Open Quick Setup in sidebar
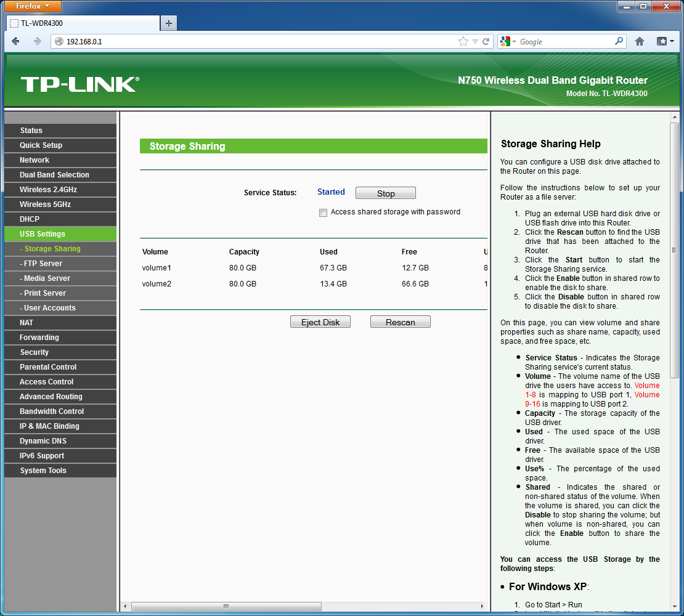The height and width of the screenshot is (616, 684). (x=60, y=145)
